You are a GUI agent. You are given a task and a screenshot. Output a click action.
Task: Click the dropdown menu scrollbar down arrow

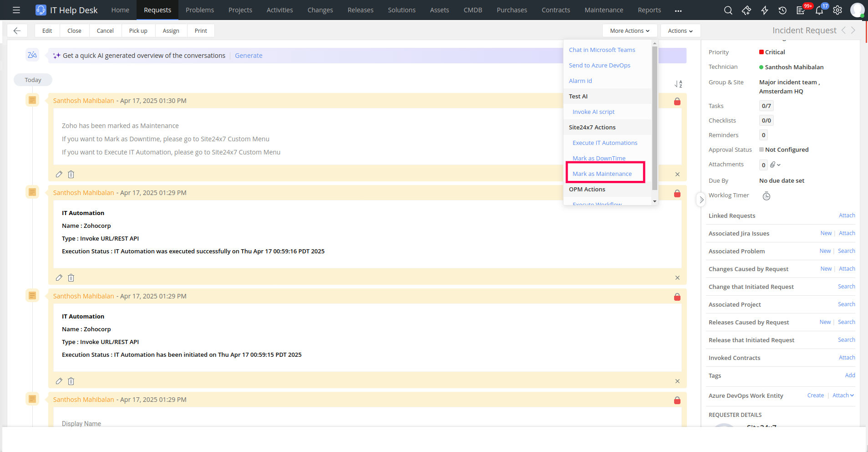click(655, 201)
